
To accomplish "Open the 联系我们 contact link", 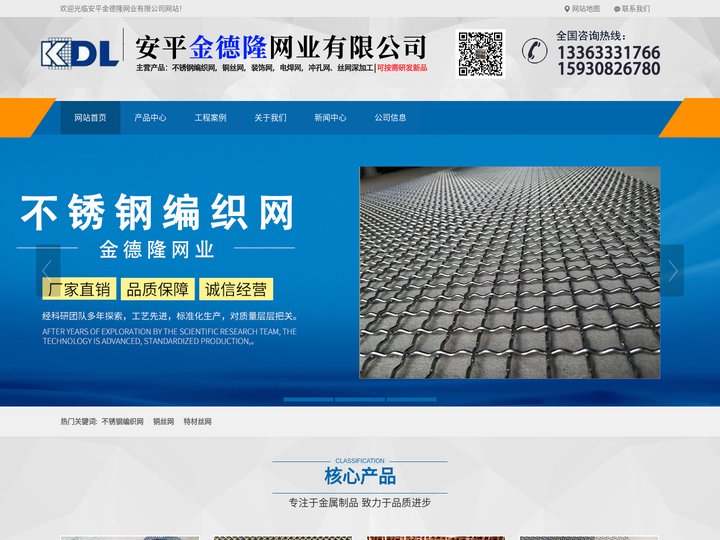I will 636,9.
